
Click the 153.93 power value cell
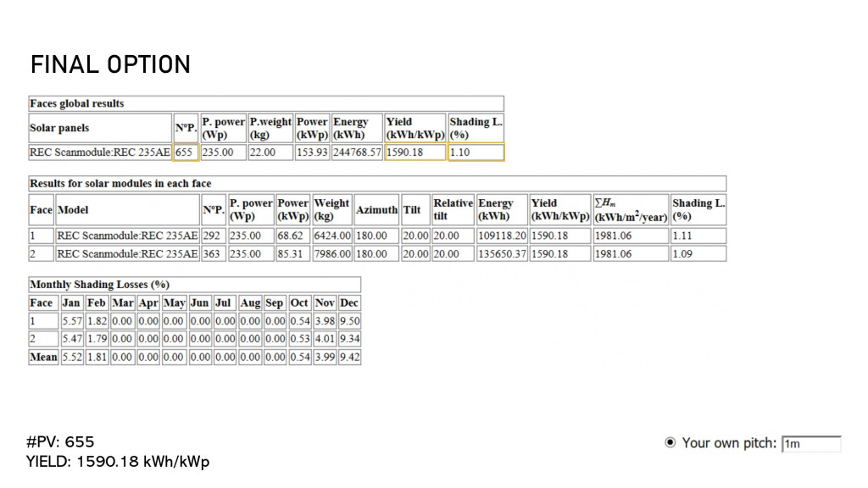[312, 152]
